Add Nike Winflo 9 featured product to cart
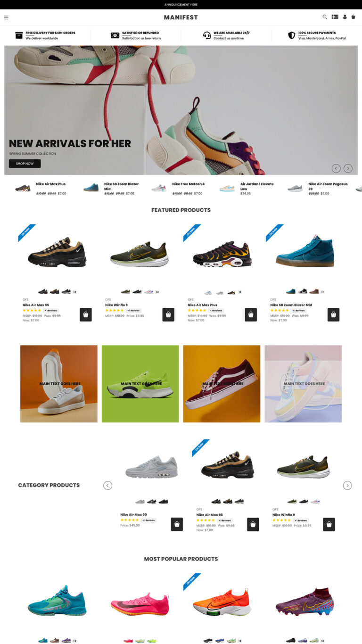Screen dimensions: 362x644 click(168, 314)
